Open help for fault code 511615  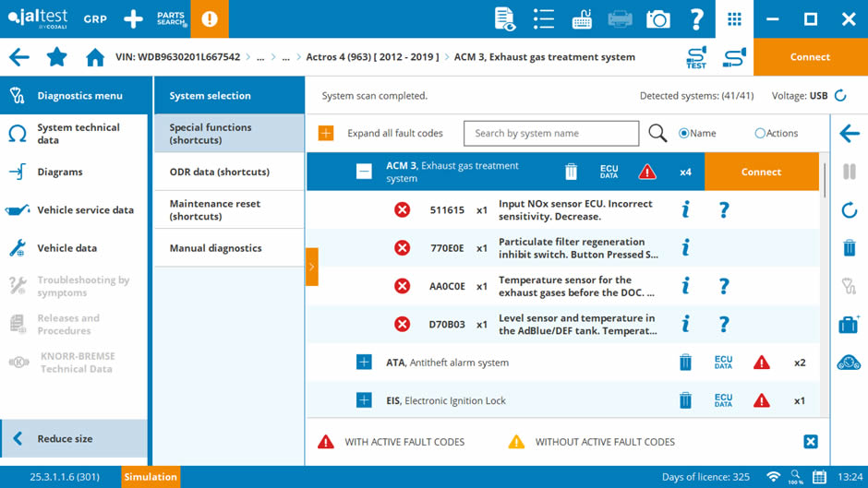(x=724, y=209)
